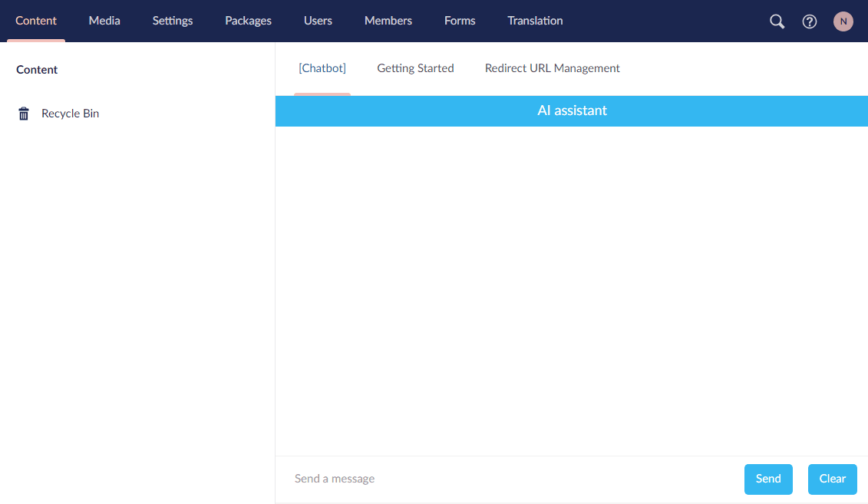Open the search icon in the top bar
Screen dimensions: 868x504
point(777,21)
